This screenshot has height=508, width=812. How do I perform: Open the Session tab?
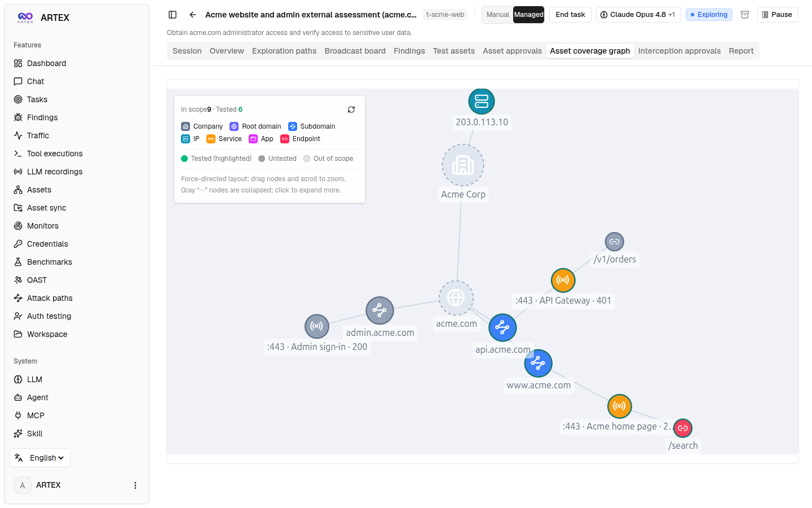pos(187,51)
